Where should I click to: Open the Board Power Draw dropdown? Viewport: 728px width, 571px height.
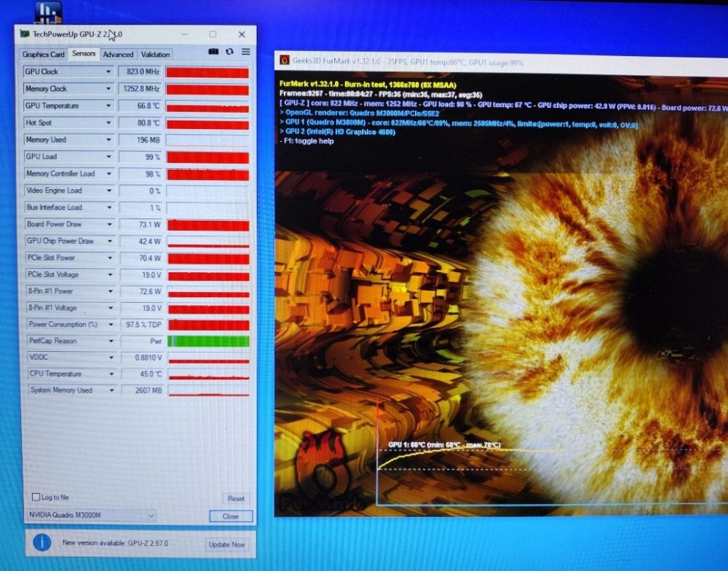coord(109,224)
